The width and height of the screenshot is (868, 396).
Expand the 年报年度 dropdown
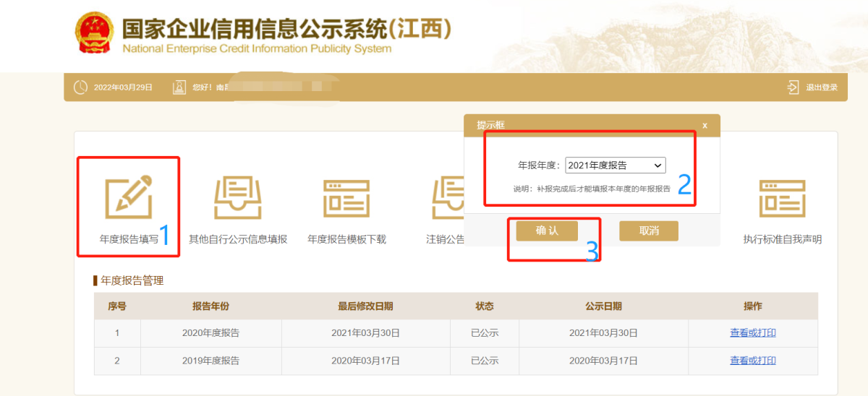616,165
